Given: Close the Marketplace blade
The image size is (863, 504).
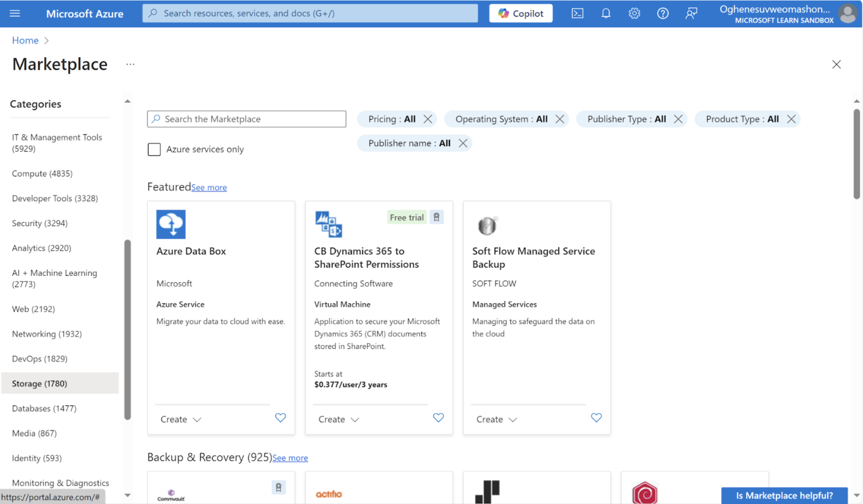Looking at the screenshot, I should click(x=836, y=64).
